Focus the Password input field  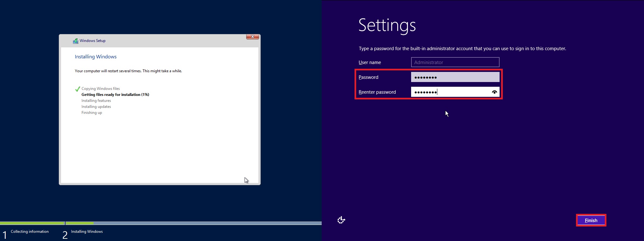click(x=455, y=77)
